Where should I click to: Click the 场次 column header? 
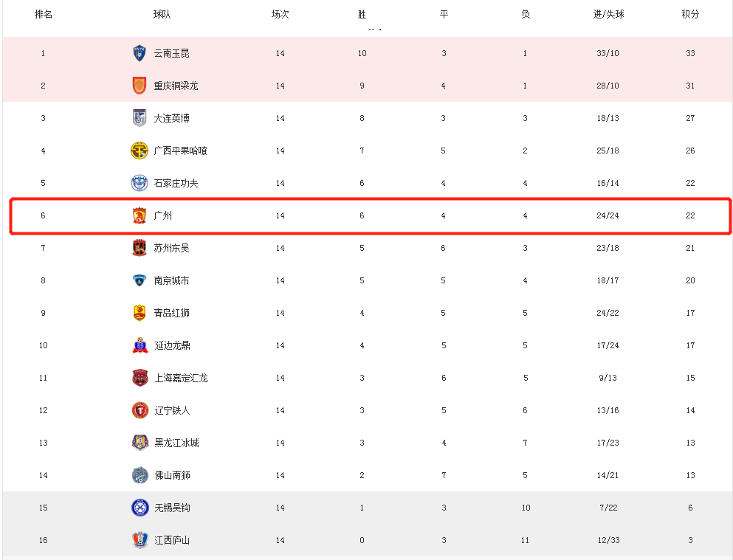[x=280, y=15]
